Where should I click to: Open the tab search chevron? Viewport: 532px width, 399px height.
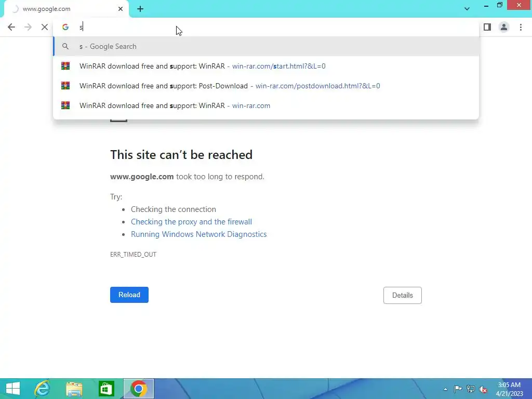tap(467, 9)
